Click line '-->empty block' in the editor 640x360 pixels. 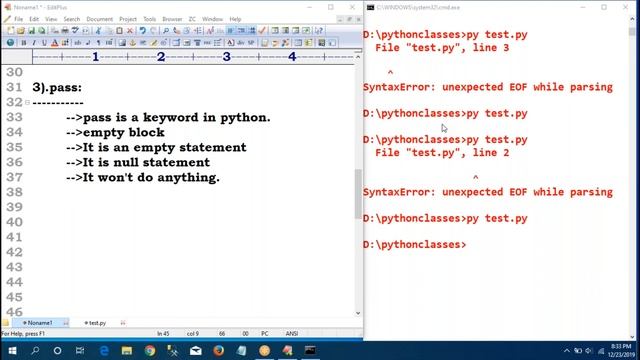click(115, 132)
